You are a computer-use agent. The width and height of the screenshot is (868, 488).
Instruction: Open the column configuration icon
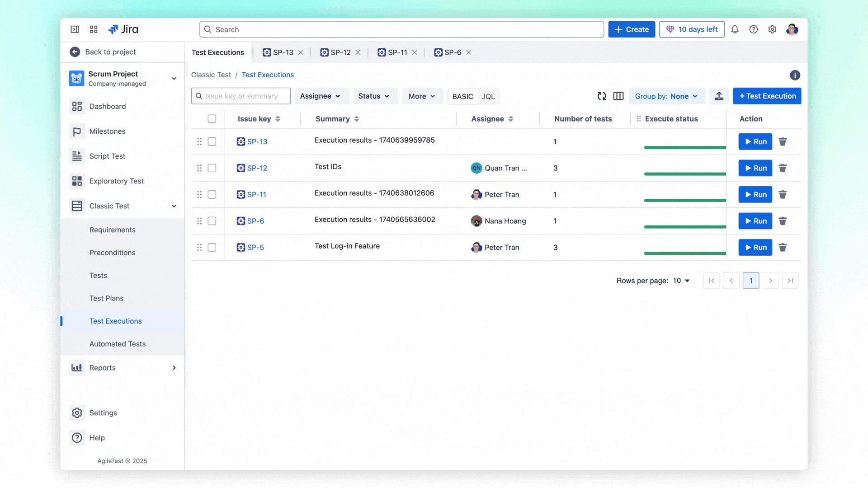coord(618,96)
